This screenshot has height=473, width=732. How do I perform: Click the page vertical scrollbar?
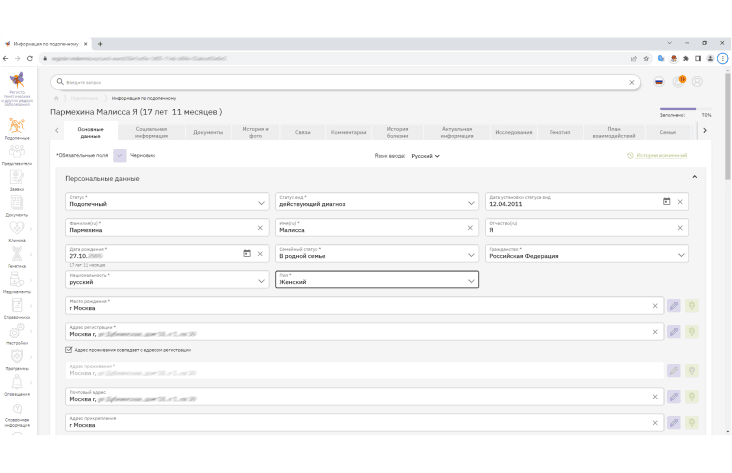coord(728,126)
